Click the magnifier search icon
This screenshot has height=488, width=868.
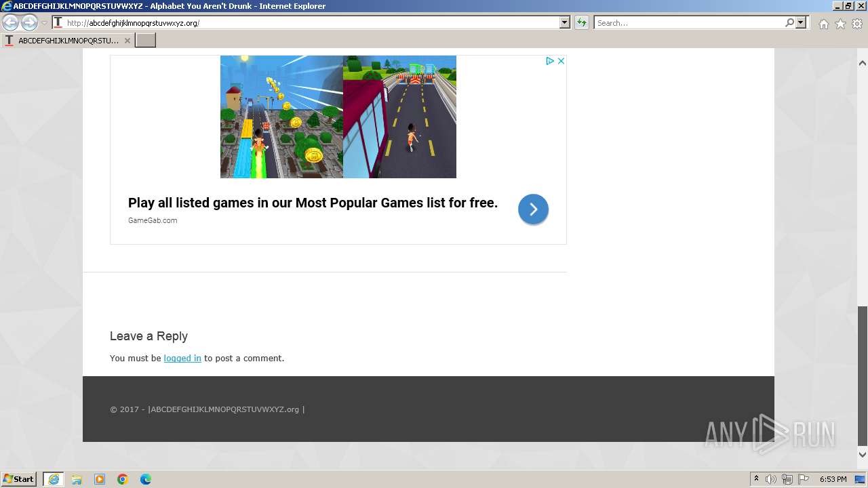(789, 23)
